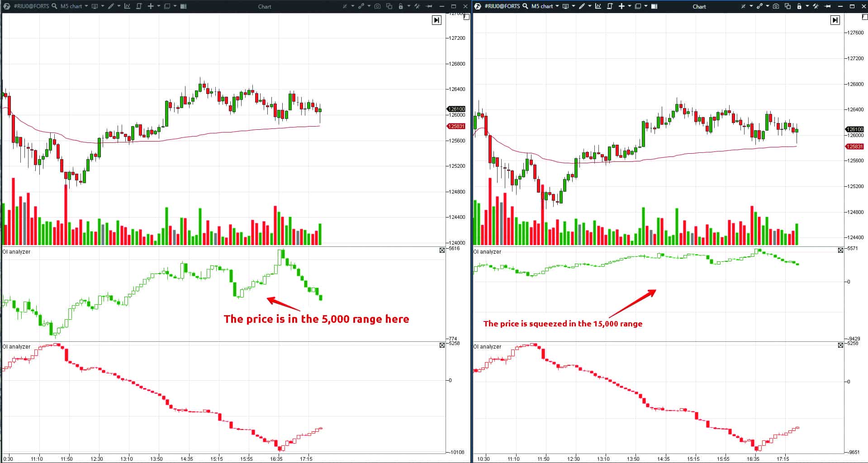
Task: Select the Chart title of the right window
Action: 699,6
